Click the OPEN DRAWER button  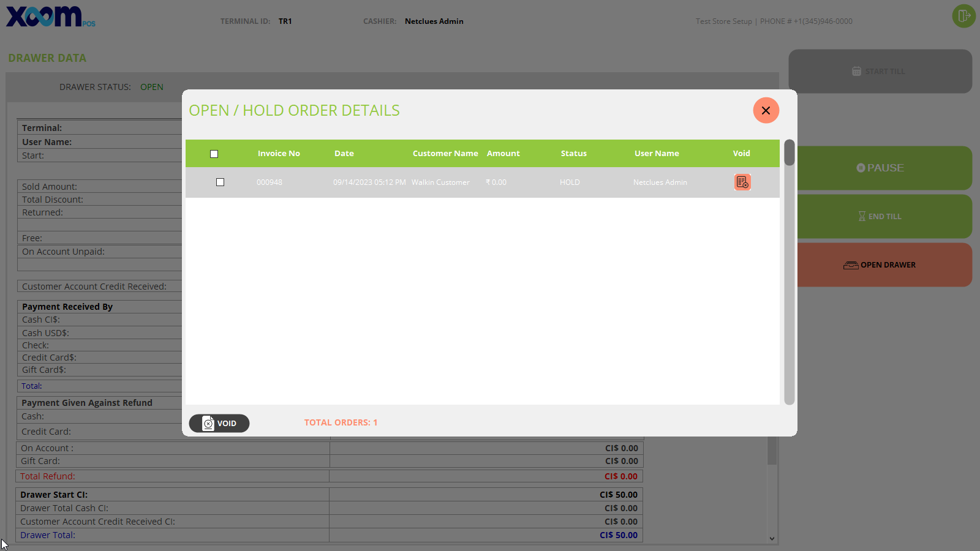[884, 265]
